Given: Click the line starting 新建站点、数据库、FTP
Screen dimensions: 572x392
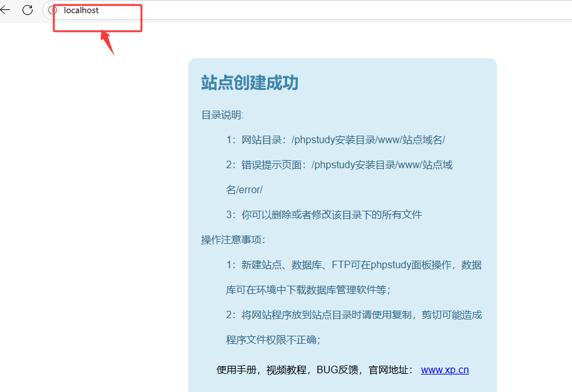Looking at the screenshot, I should (354, 265).
